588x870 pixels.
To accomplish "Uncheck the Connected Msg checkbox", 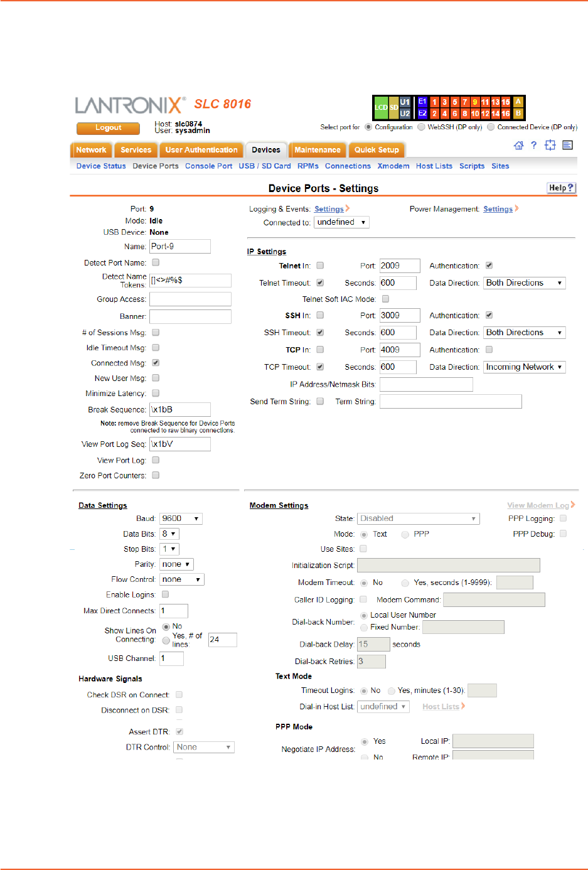I will point(156,363).
